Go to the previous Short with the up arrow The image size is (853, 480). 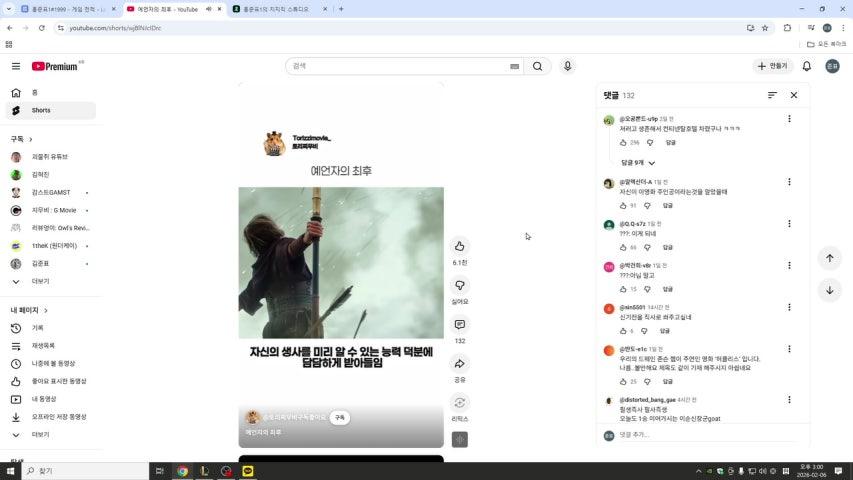(829, 258)
